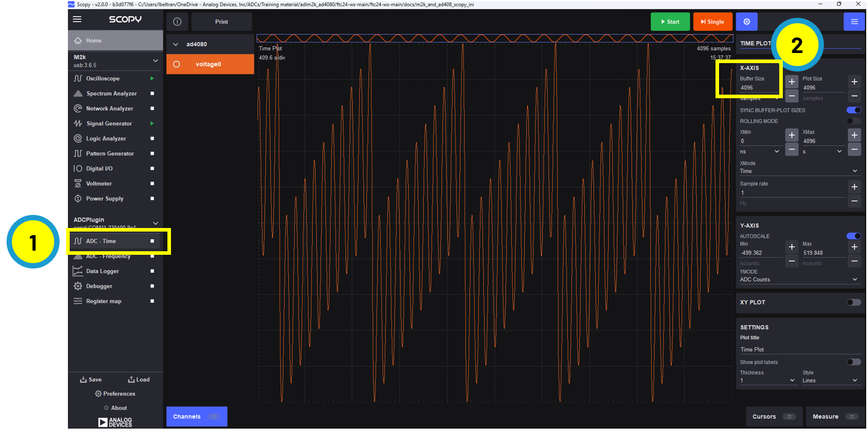Select the voltage0 orange channel indicator

(176, 64)
